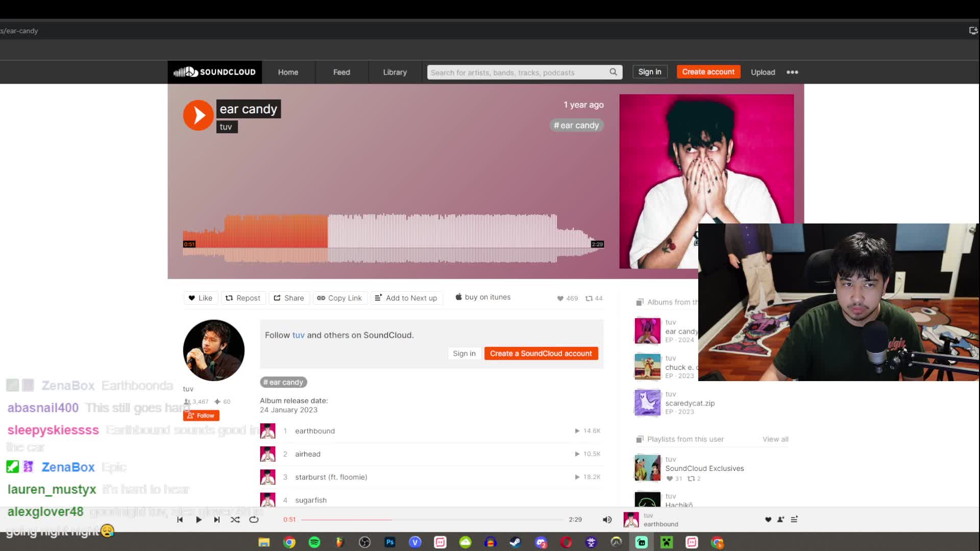Image resolution: width=980 pixels, height=551 pixels.
Task: Go to Home tab
Action: pyautogui.click(x=288, y=72)
